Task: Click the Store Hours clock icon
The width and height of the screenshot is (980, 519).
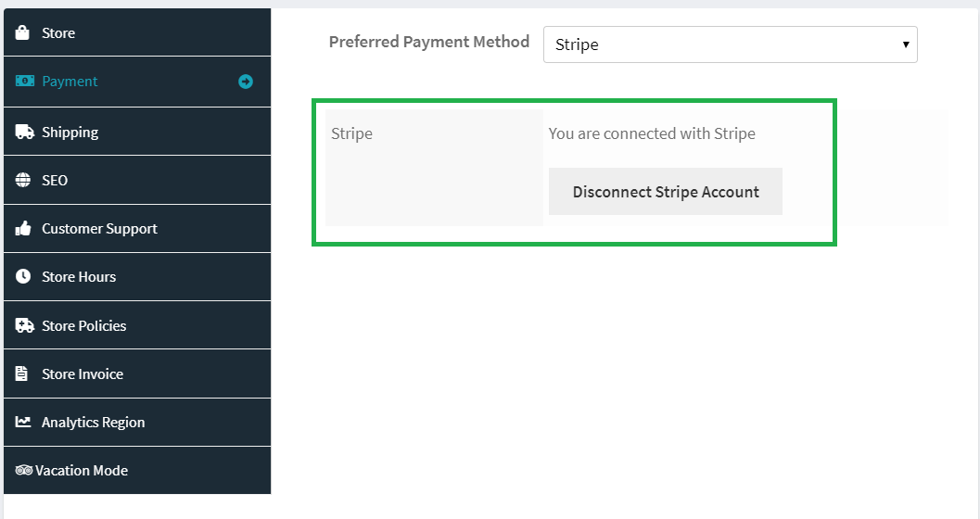Action: click(x=23, y=277)
